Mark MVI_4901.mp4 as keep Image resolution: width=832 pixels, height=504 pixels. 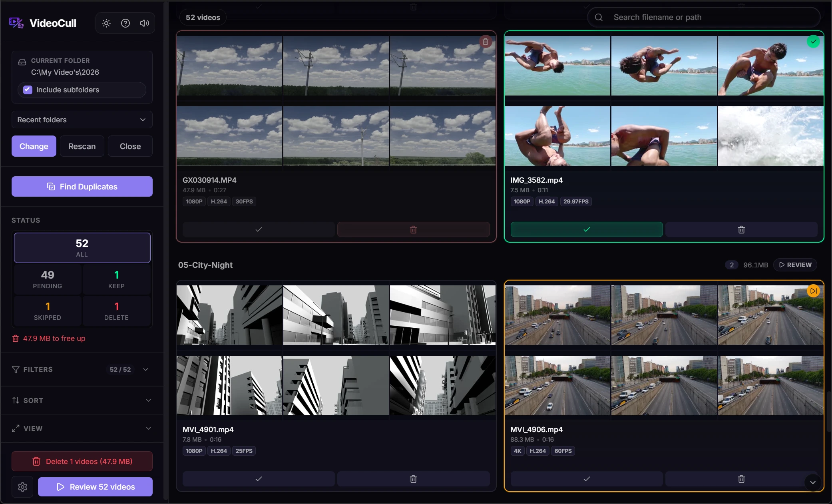(x=259, y=479)
